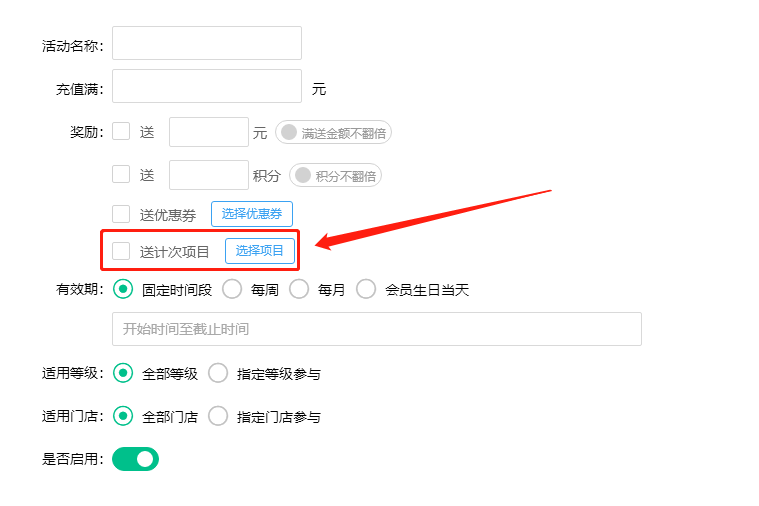Choose the 会员生日当天 radio option
759x506 pixels.
(366, 289)
